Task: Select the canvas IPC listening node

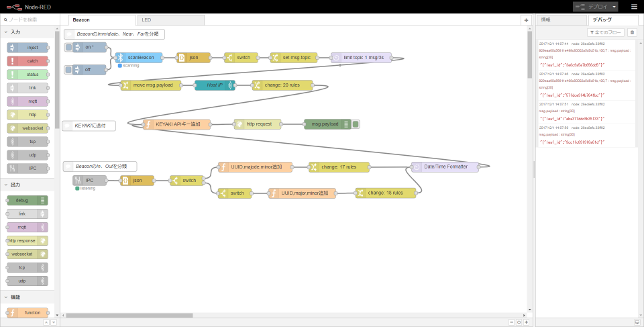Action: 89,180
